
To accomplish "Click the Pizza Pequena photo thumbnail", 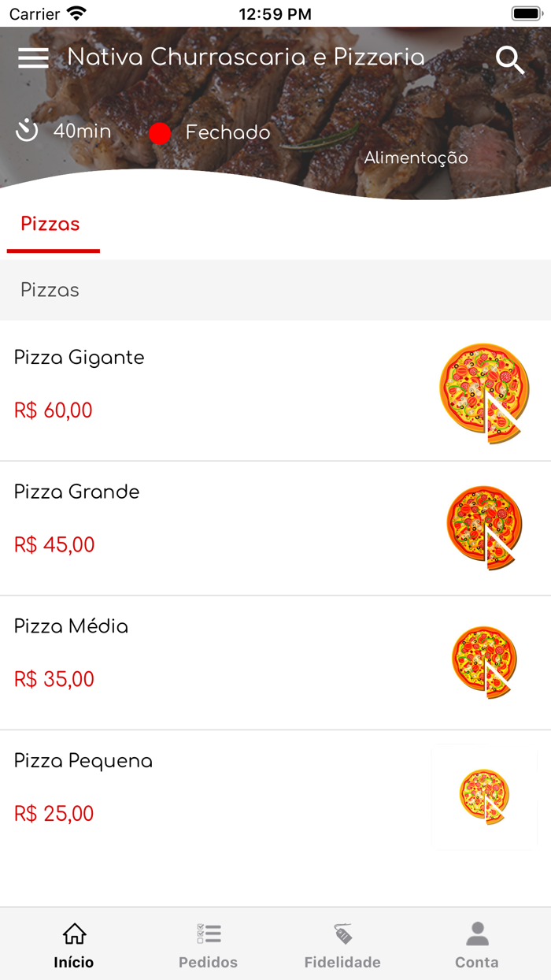I will [484, 794].
